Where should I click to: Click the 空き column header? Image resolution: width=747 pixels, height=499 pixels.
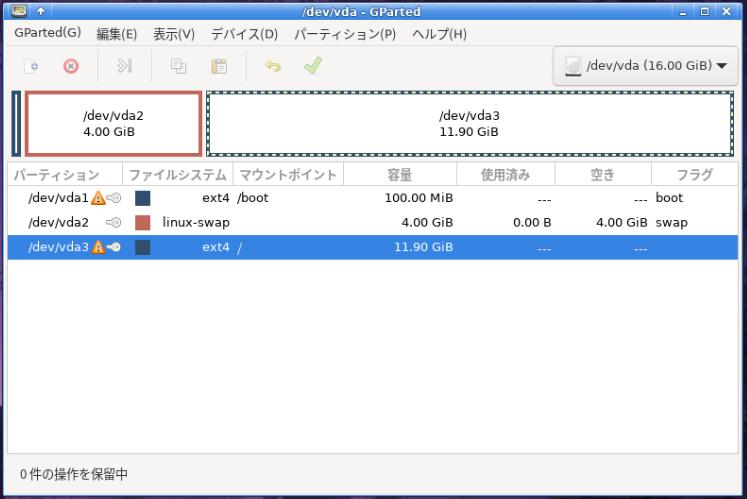(603, 174)
